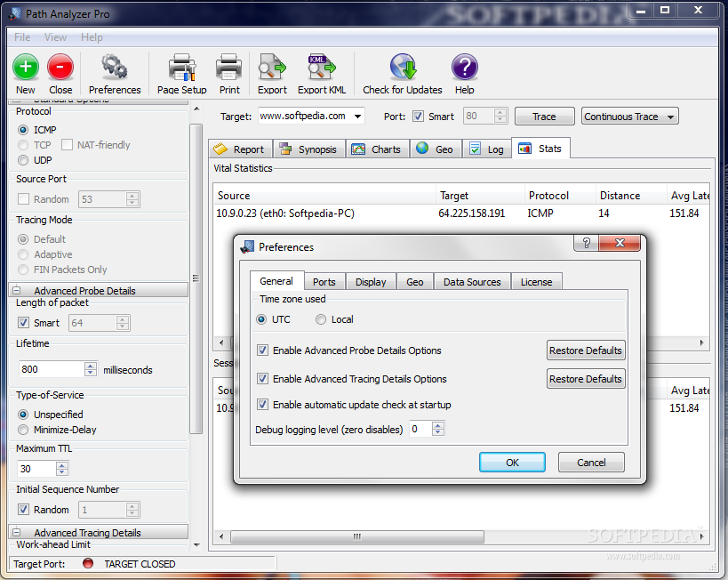Increase Debug logging level spinner
This screenshot has width=728, height=580.
438,425
